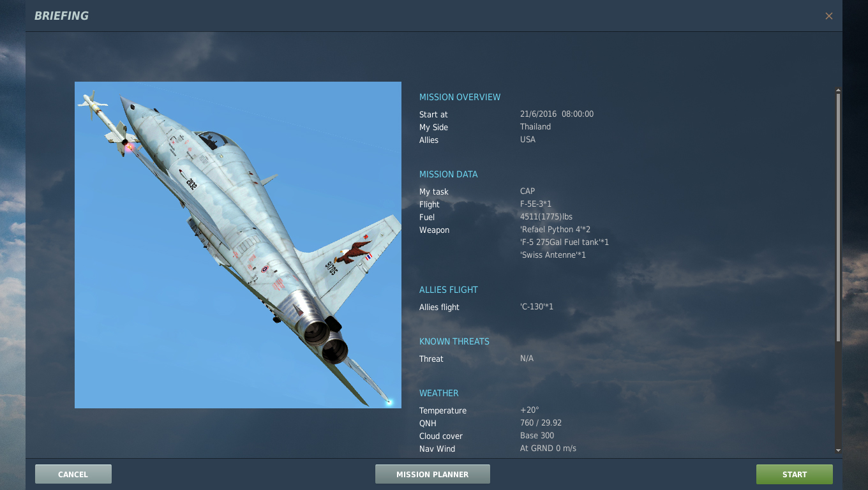
Task: Click the 'C-130'*1 allies flight entry
Action: (536, 307)
